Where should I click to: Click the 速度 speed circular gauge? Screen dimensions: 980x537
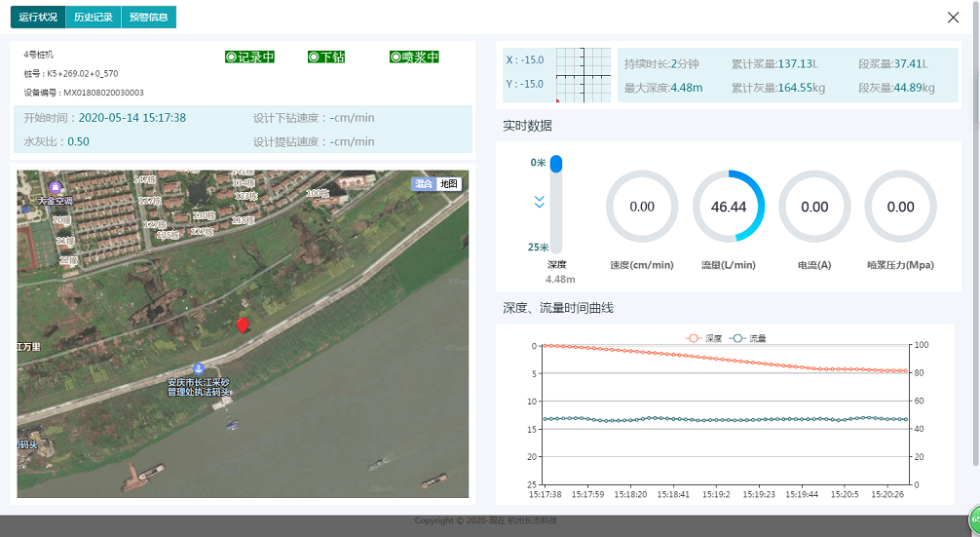tap(642, 207)
